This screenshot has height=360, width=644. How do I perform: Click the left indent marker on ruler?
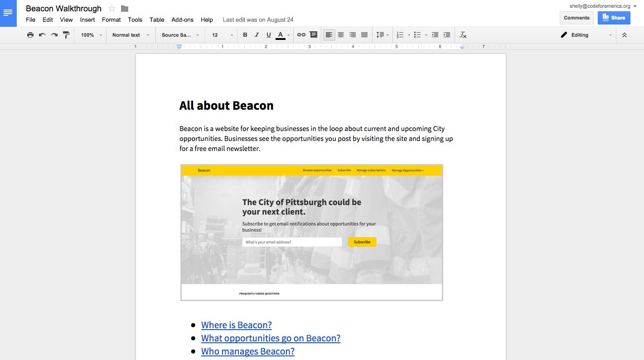[x=179, y=46]
